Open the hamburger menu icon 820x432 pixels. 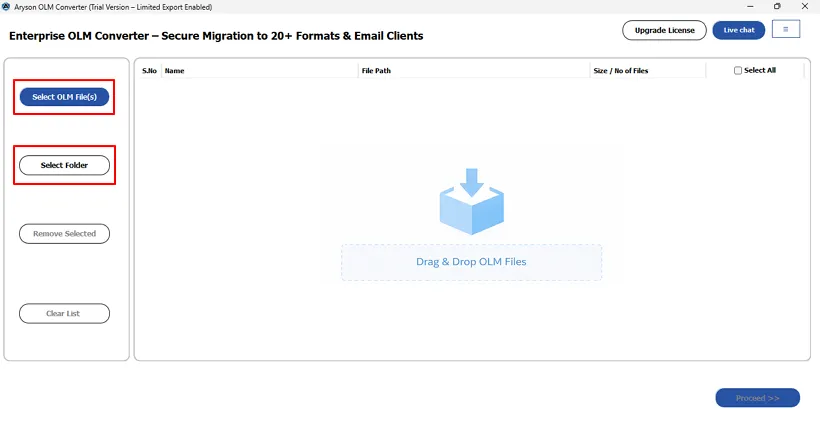click(785, 29)
